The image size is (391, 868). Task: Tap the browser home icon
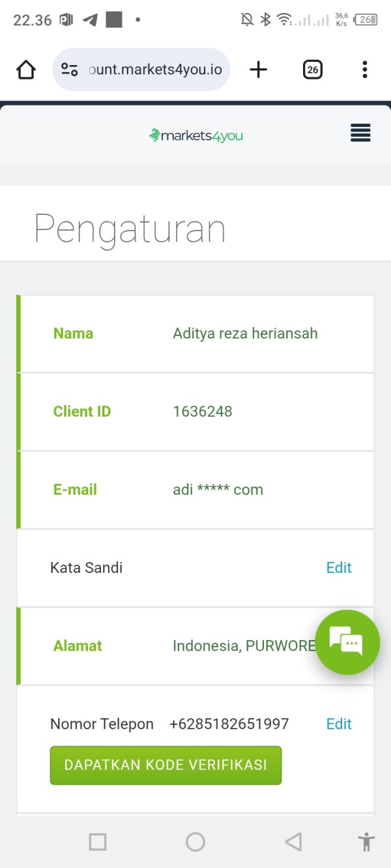26,70
